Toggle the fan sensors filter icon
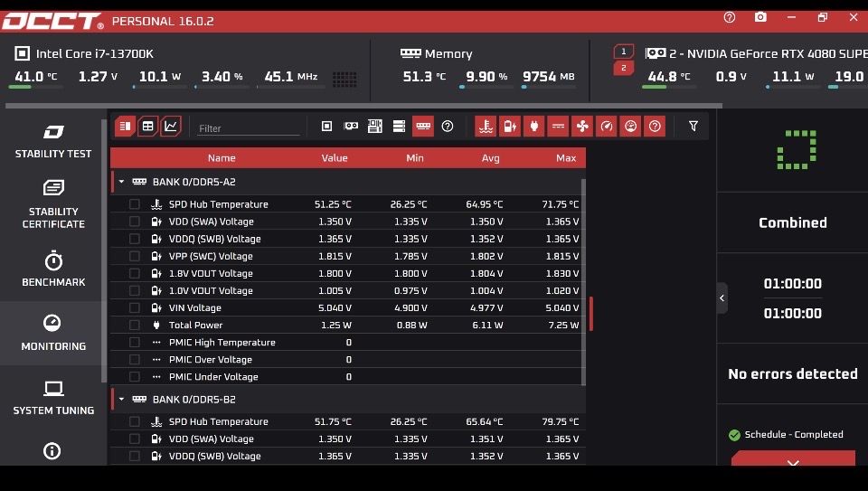 click(x=582, y=127)
